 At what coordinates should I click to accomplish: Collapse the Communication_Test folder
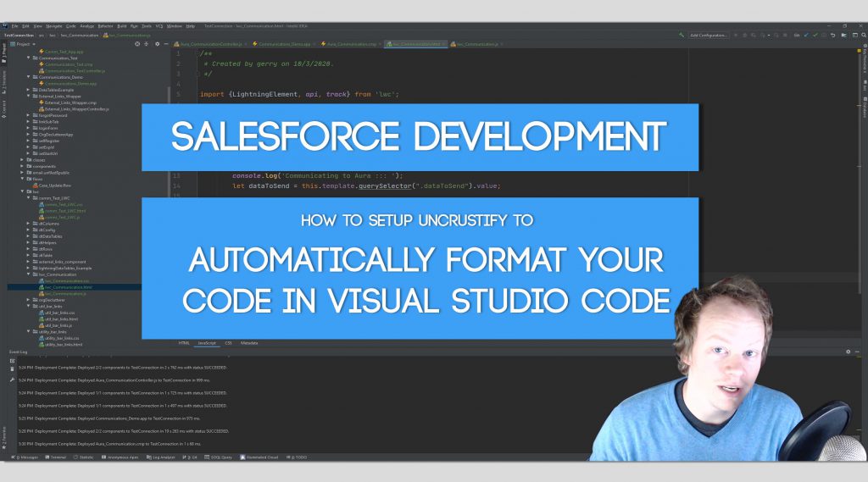pos(29,58)
